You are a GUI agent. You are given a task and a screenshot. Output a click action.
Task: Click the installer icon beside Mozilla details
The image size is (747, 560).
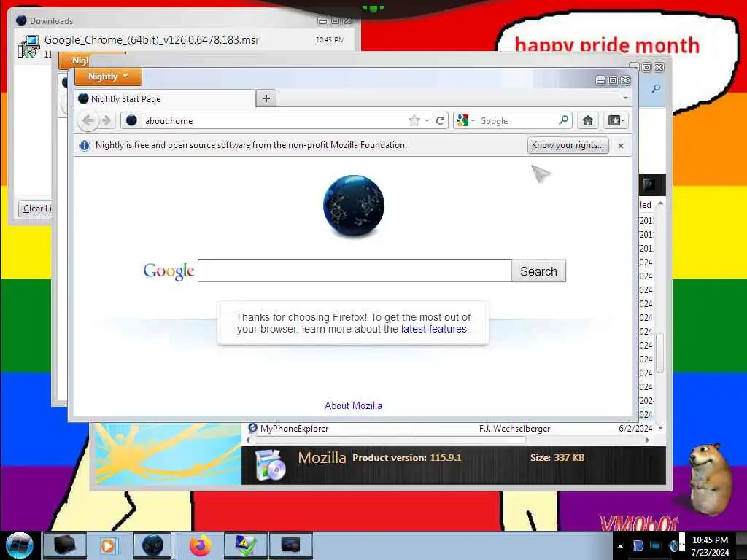pos(270,465)
